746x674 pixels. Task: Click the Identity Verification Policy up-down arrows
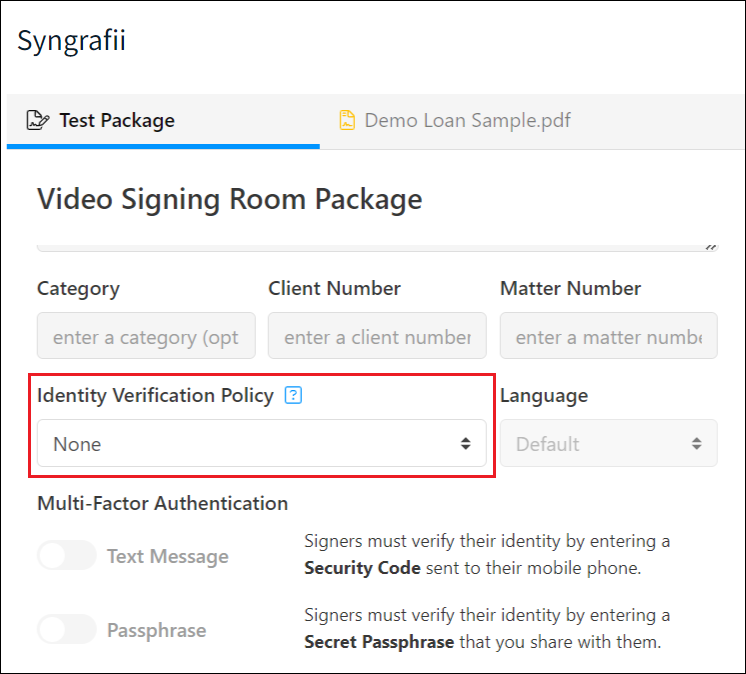tap(465, 444)
